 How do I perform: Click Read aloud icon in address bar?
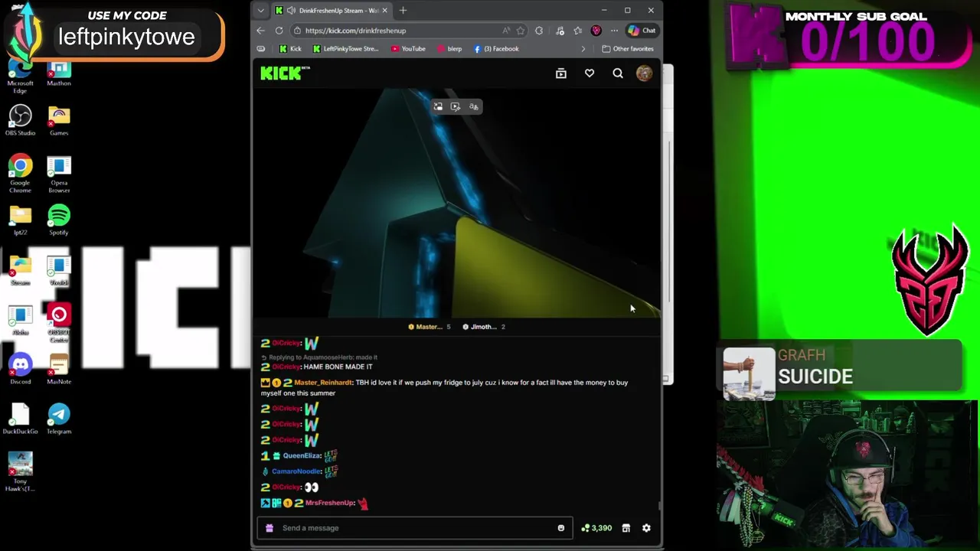(x=506, y=31)
